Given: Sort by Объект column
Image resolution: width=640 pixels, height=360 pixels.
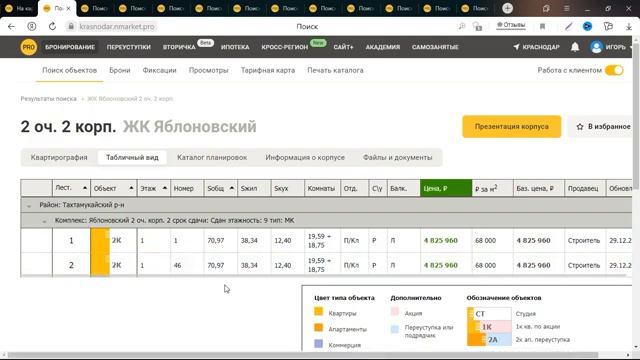Looking at the screenshot, I should pos(114,188).
